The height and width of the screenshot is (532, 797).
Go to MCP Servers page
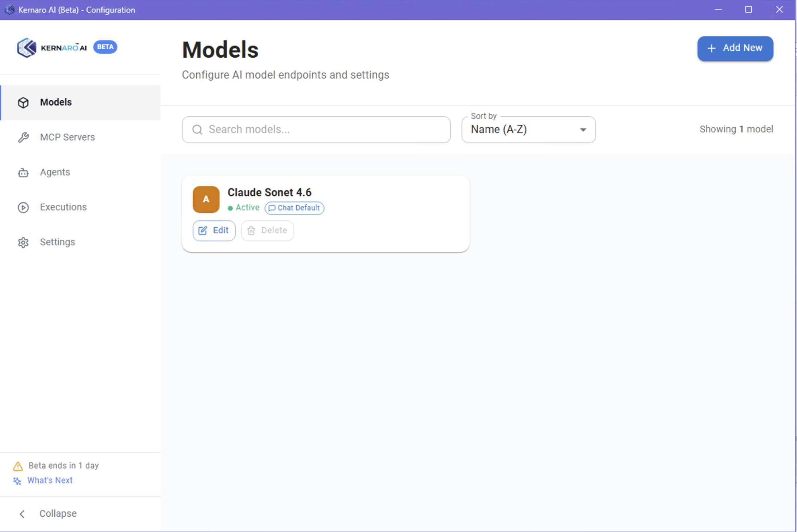80,137
